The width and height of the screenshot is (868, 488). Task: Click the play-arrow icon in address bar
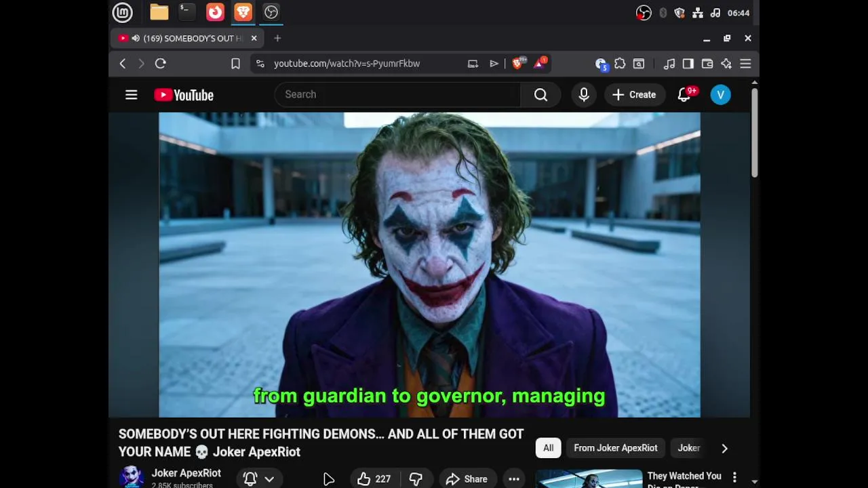click(494, 64)
